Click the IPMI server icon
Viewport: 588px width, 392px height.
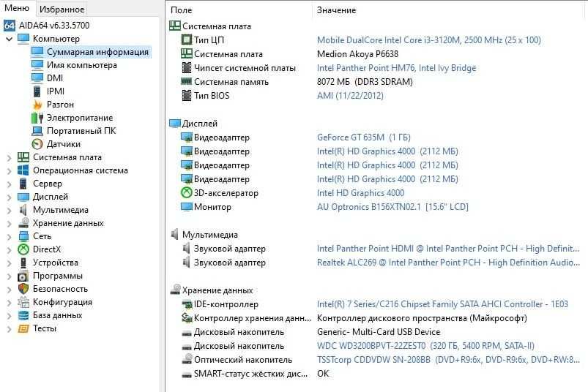37,91
